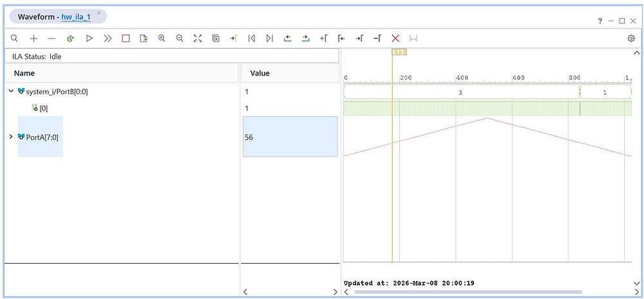This screenshot has width=644, height=299.
Task: Expand the PortA[7:0] bus
Action: tap(11, 136)
